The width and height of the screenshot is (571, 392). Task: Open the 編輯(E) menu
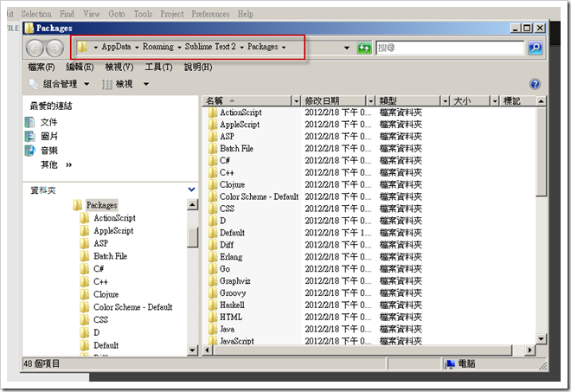(x=80, y=67)
